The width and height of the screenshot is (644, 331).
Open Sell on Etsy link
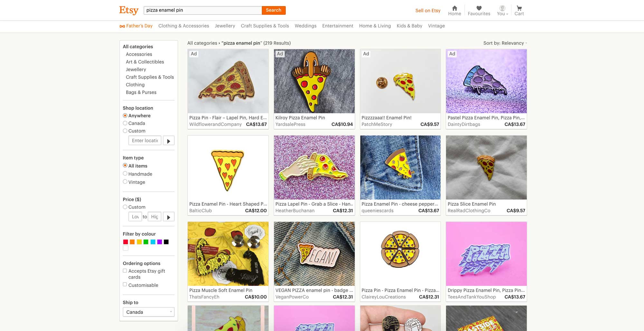pos(428,11)
